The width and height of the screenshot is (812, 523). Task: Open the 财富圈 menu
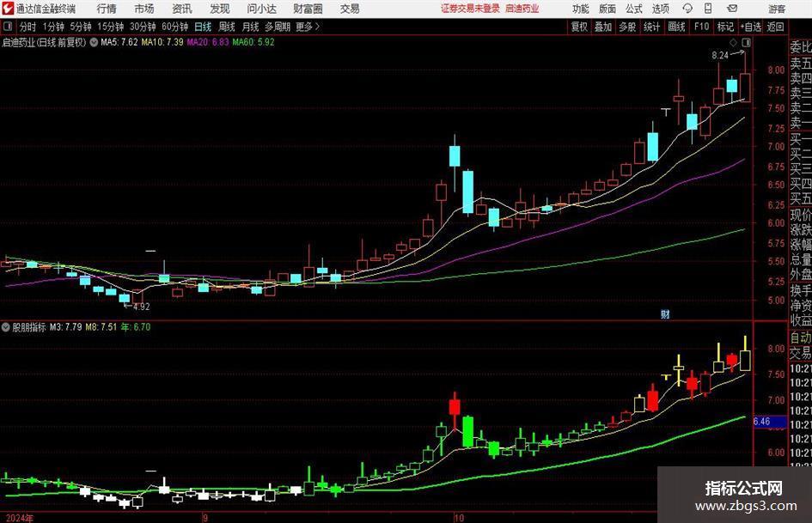click(308, 9)
